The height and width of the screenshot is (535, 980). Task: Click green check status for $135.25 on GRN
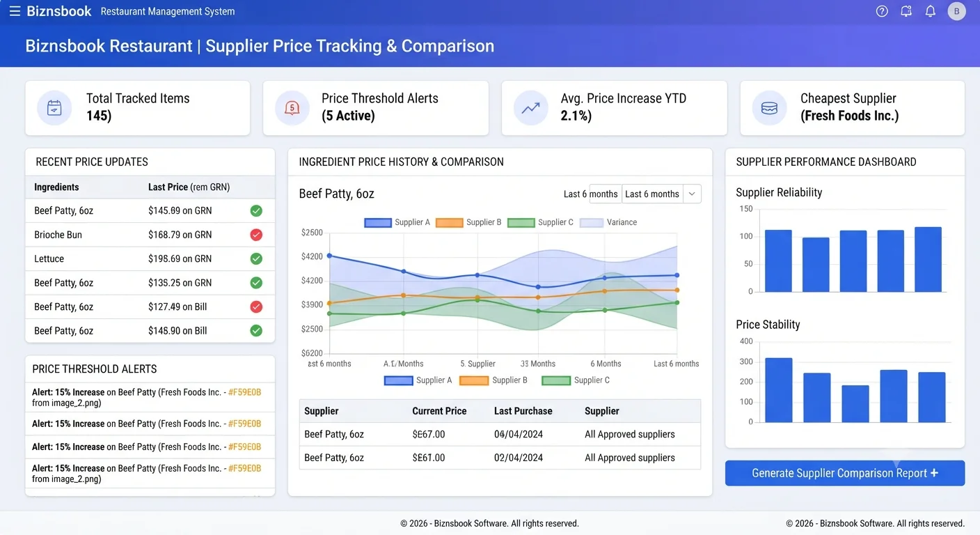click(256, 283)
